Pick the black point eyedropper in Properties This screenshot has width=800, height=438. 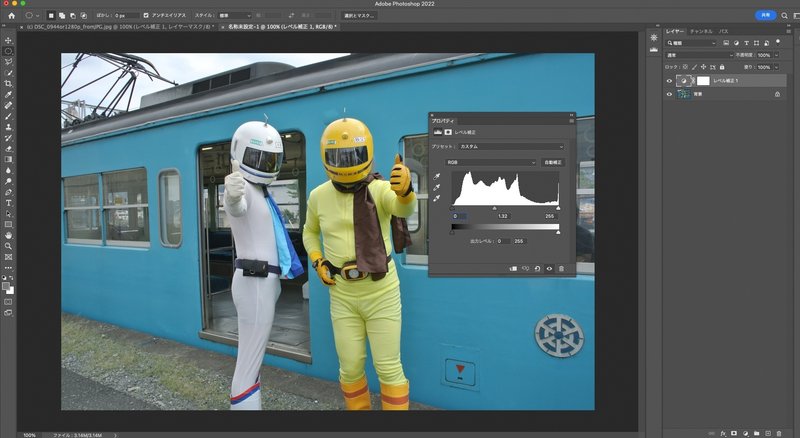tap(436, 177)
